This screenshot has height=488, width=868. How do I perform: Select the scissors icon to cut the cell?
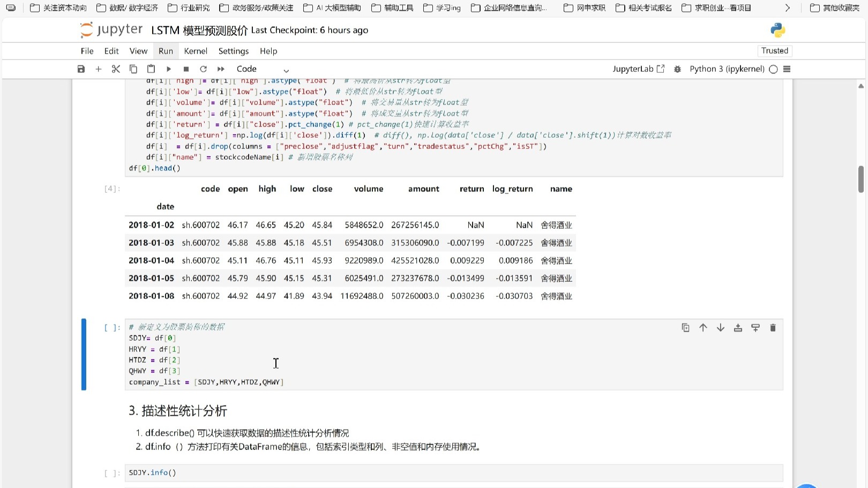116,69
